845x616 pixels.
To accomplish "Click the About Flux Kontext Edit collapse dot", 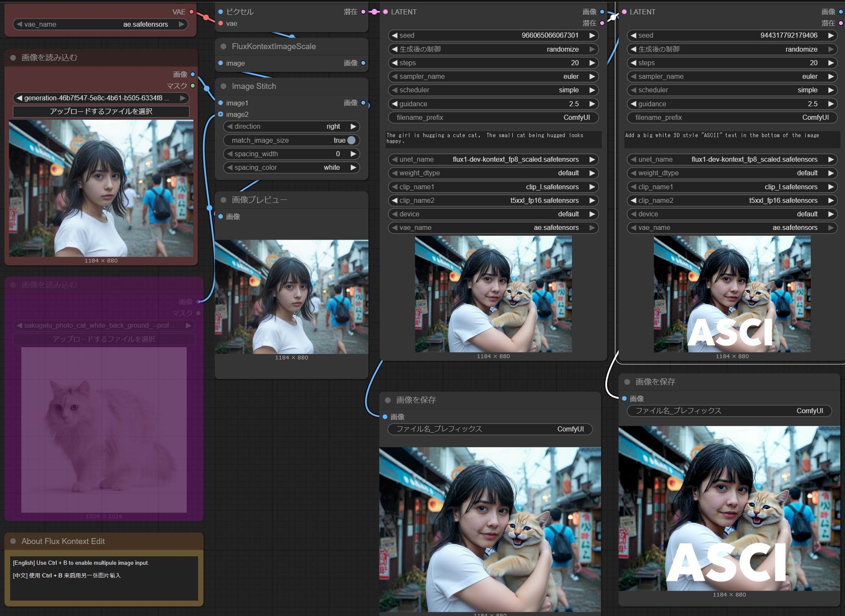I will (13, 541).
